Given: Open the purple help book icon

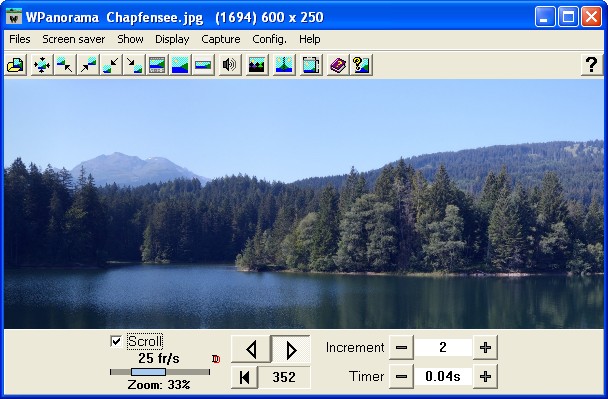Looking at the screenshot, I should 338,65.
